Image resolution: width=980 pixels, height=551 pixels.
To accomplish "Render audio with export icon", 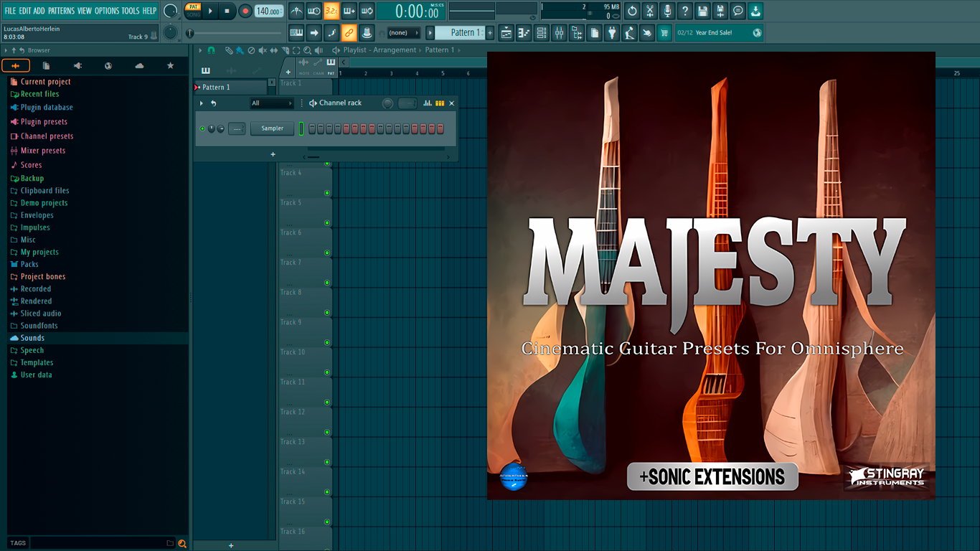I will click(720, 11).
